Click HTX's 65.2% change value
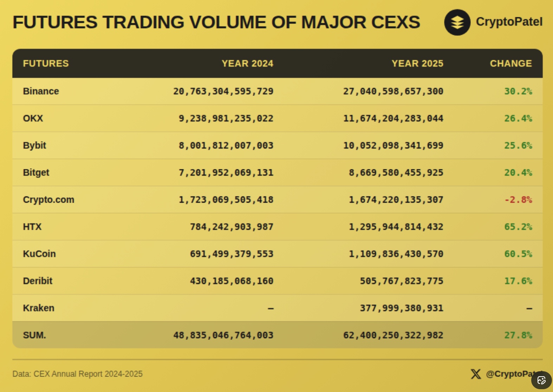 pyautogui.click(x=518, y=227)
